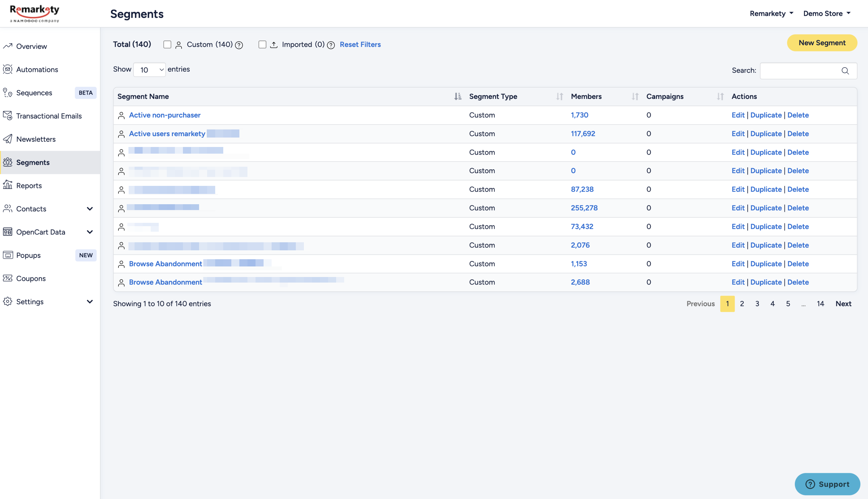Viewport: 868px width, 499px height.
Task: Click the Reset Filters link
Action: pyautogui.click(x=360, y=44)
